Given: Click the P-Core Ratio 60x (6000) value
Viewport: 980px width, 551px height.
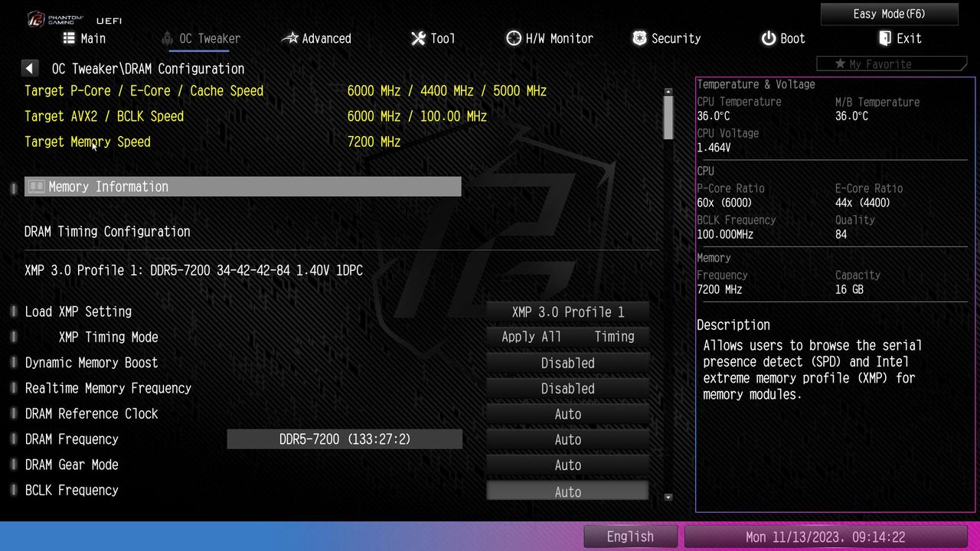Looking at the screenshot, I should click(x=724, y=203).
